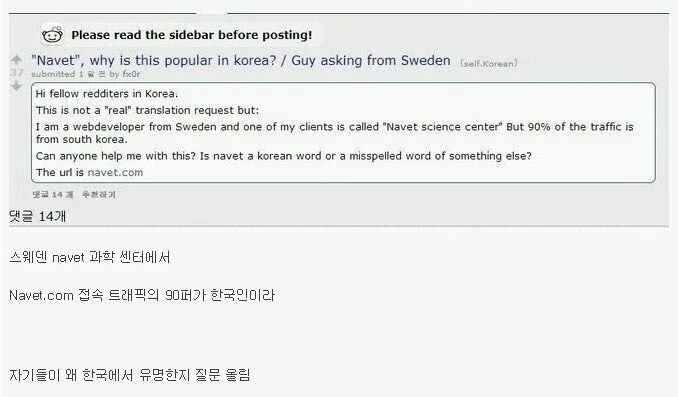Viewport: 678px width, 397px height.
Task: Open the "Navet", why is this popular in korea? post title
Action: pyautogui.click(x=241, y=61)
